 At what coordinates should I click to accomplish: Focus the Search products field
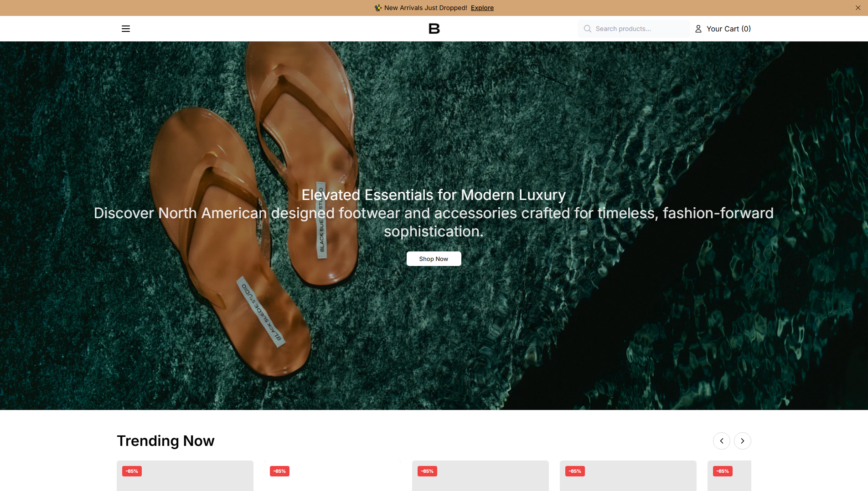point(634,29)
